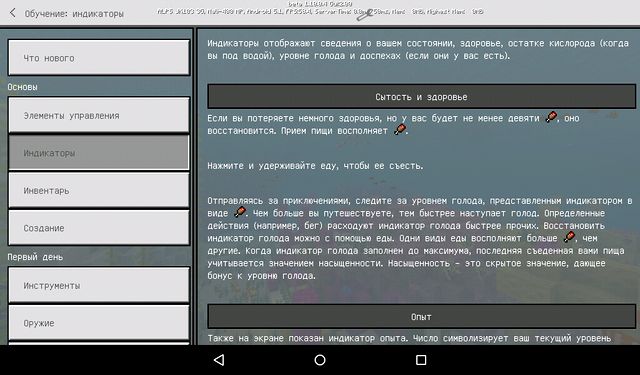Click hunger icon after 'восполняют больше'
The image size is (640, 375).
coord(569,237)
